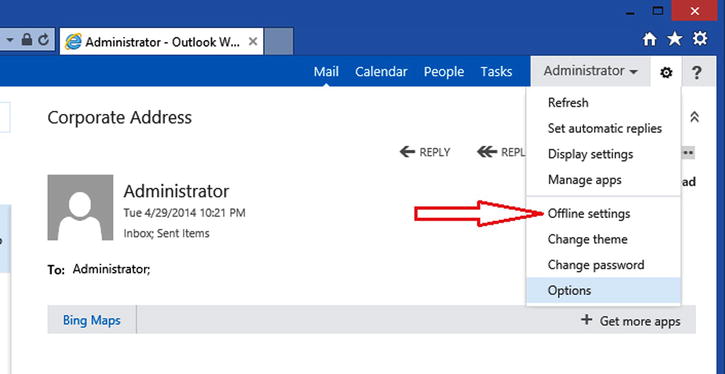Open the settings gear in Outlook Web App

(x=666, y=73)
